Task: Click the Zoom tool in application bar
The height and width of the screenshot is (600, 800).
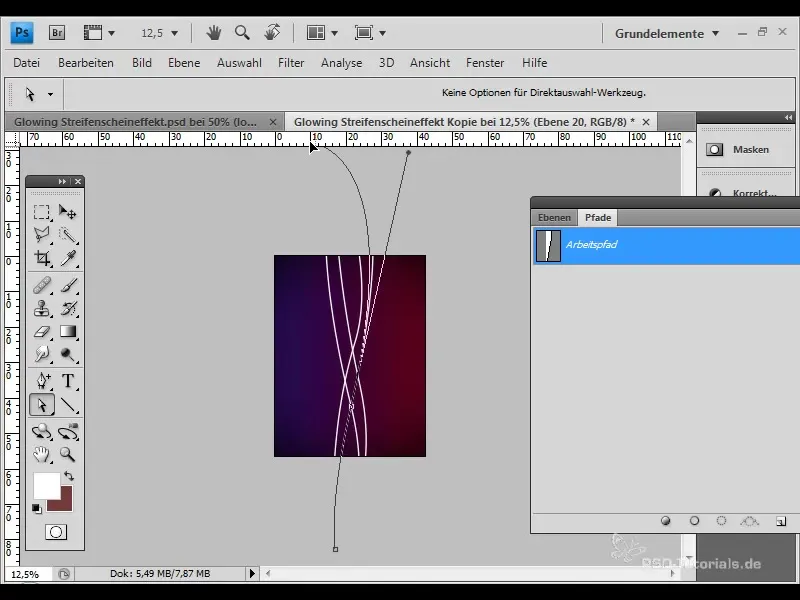Action: tap(242, 33)
